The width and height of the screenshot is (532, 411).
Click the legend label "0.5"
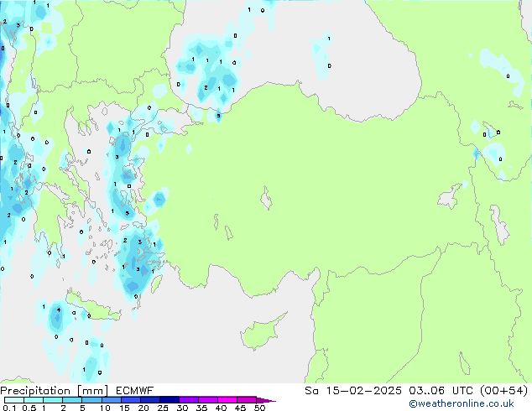(29, 408)
